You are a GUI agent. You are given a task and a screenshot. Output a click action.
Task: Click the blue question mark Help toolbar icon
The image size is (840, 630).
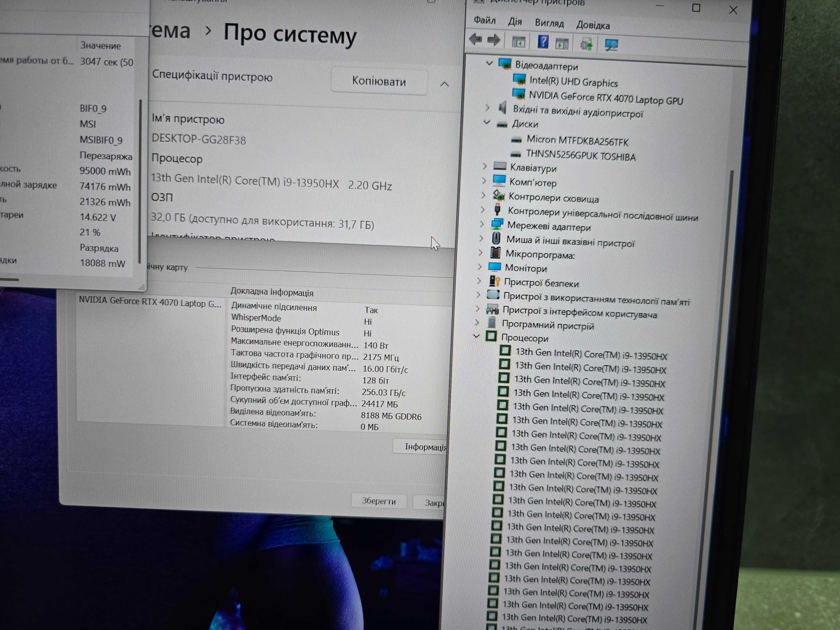pyautogui.click(x=543, y=41)
